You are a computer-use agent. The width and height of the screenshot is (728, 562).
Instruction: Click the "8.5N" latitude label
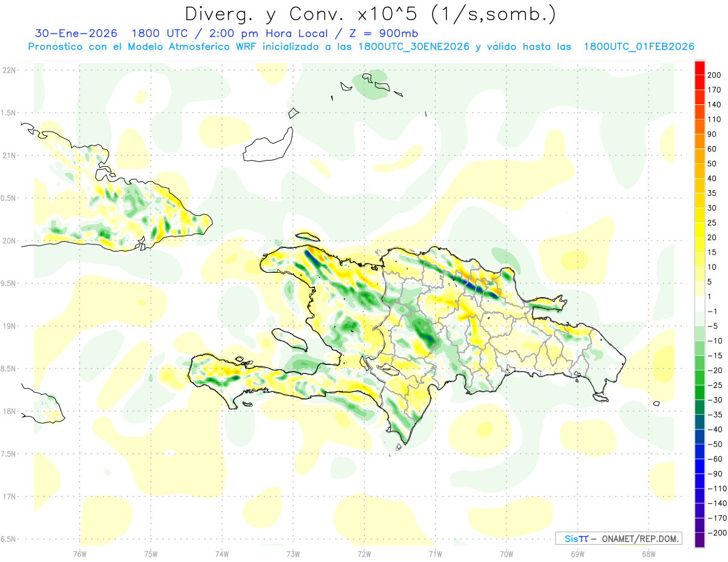pos(9,369)
